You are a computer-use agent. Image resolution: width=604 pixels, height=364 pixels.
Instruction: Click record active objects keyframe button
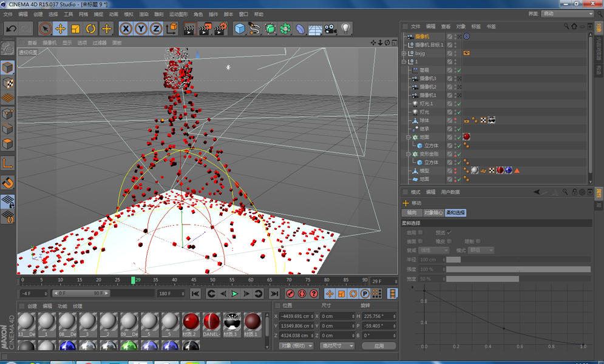pyautogui.click(x=290, y=294)
